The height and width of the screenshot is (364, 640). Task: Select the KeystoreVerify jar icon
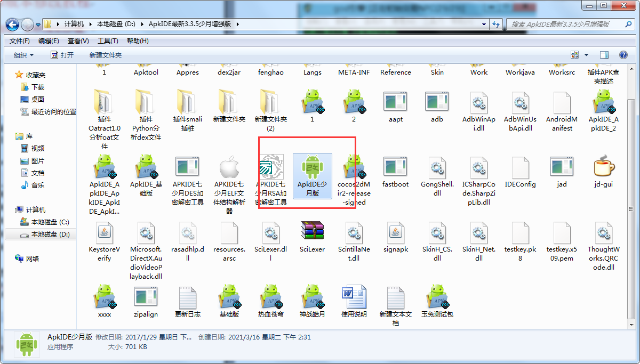click(x=105, y=232)
